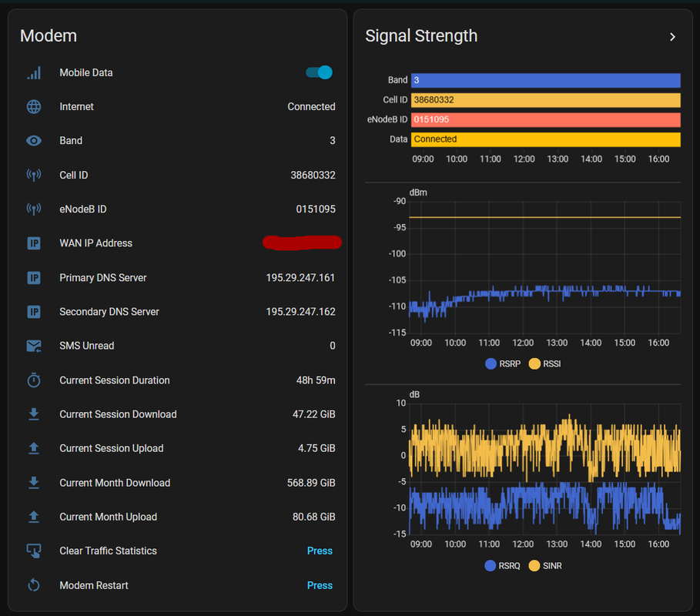Click the Mobile Data signal bars icon
This screenshot has width=700, height=616.
point(34,72)
